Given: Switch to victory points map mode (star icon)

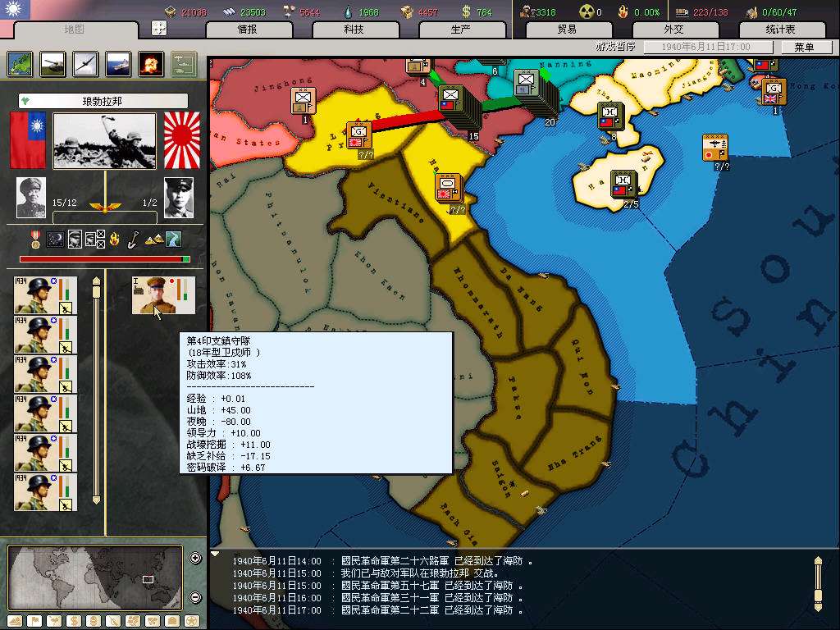Looking at the screenshot, I should (x=192, y=621).
